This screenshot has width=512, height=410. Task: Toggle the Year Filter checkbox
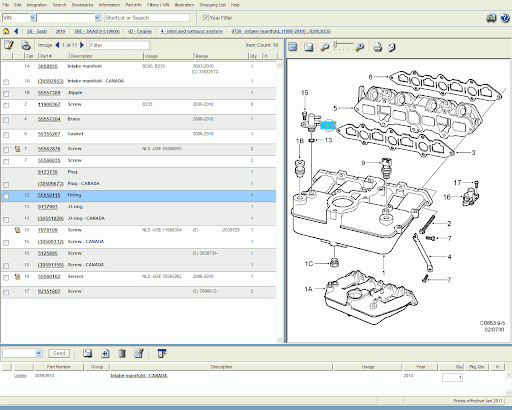click(x=206, y=17)
